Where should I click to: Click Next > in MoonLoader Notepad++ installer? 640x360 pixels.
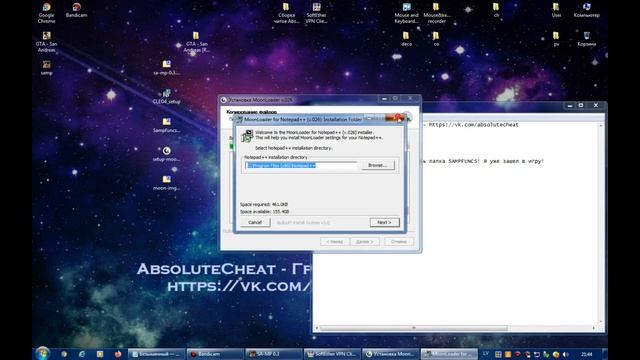(x=384, y=222)
